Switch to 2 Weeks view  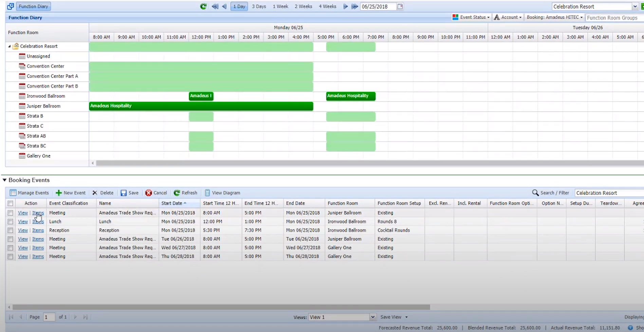pyautogui.click(x=303, y=6)
